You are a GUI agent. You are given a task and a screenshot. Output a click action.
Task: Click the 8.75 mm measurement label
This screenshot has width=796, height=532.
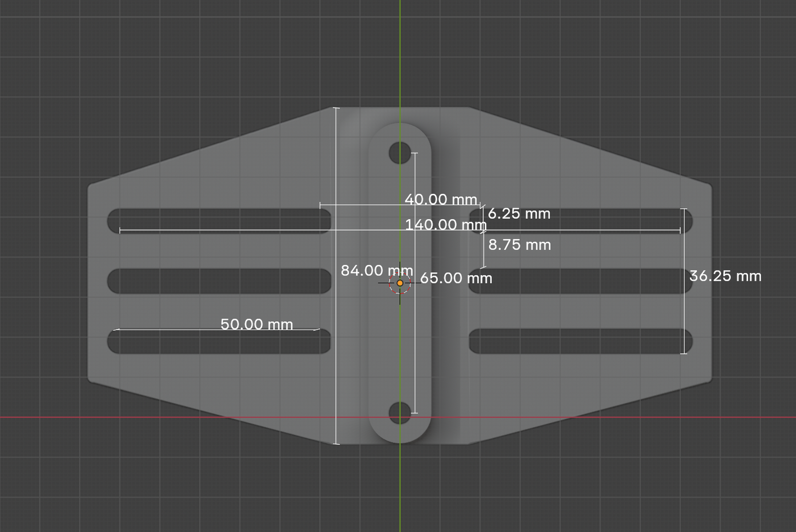[519, 245]
